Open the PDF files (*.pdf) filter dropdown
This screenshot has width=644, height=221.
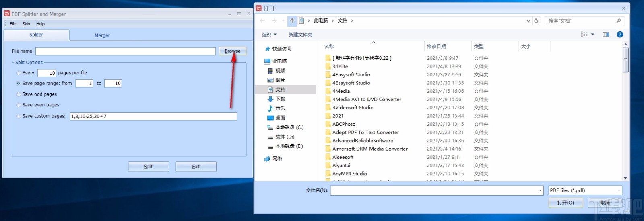tap(585, 190)
